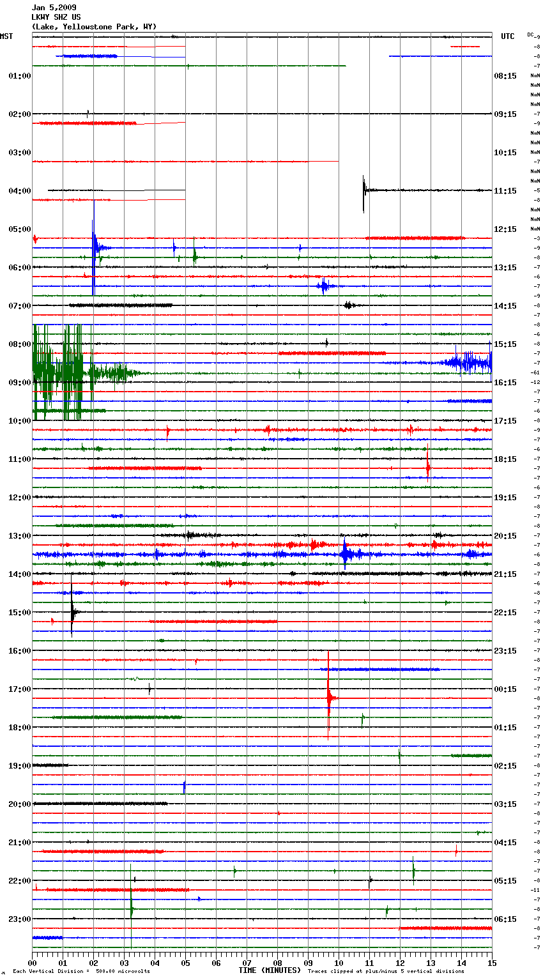Click the DC offset value -11
The width and height of the screenshot is (543, 980).
tap(535, 890)
